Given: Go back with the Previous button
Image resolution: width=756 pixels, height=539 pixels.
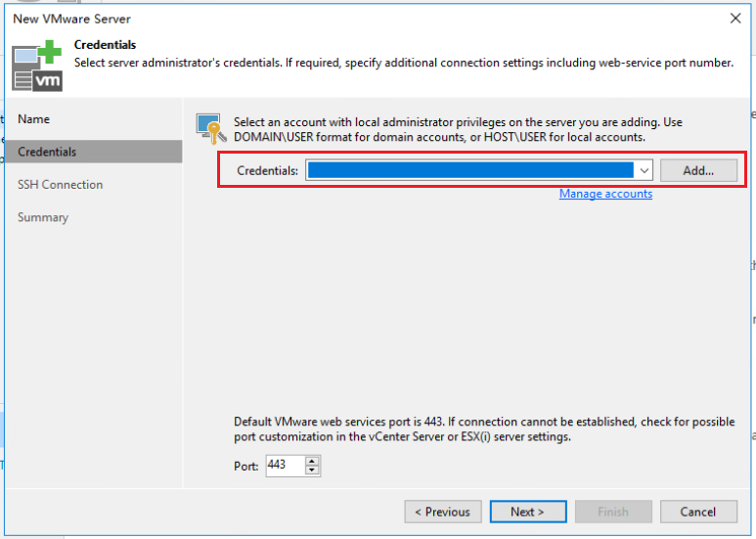Looking at the screenshot, I should point(443,512).
